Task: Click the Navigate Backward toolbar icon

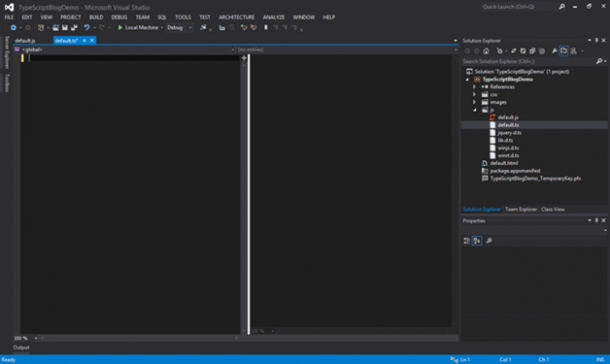Action: coord(13,28)
